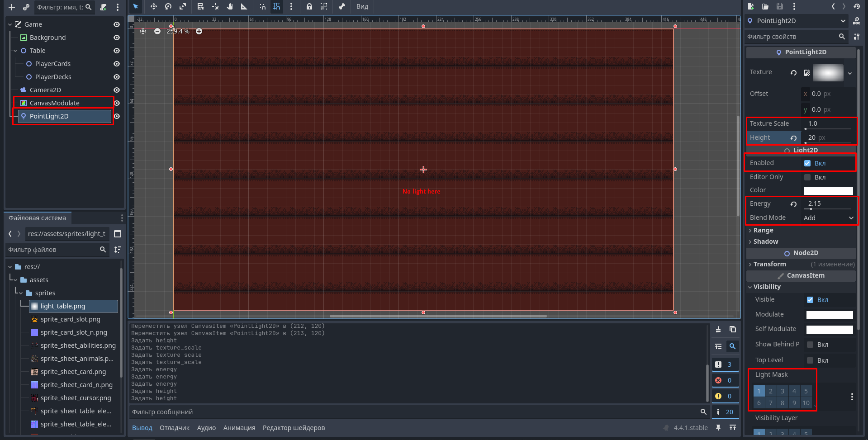The width and height of the screenshot is (868, 440).
Task: Open the list of selectable nodes tool
Action: pyautogui.click(x=201, y=6)
